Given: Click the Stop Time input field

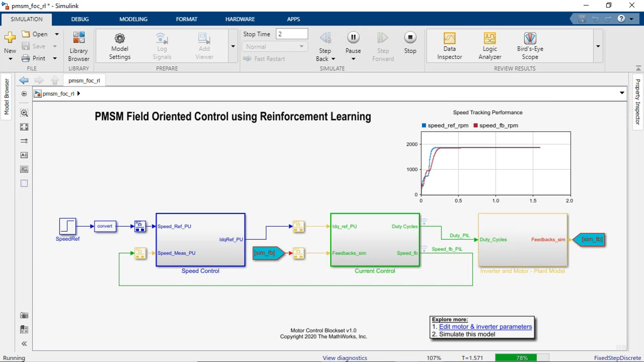Looking at the screenshot, I should coord(292,34).
